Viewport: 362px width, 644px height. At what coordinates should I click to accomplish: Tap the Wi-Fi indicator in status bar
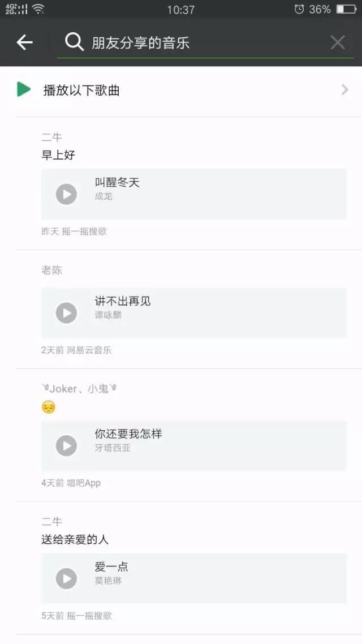[37, 8]
